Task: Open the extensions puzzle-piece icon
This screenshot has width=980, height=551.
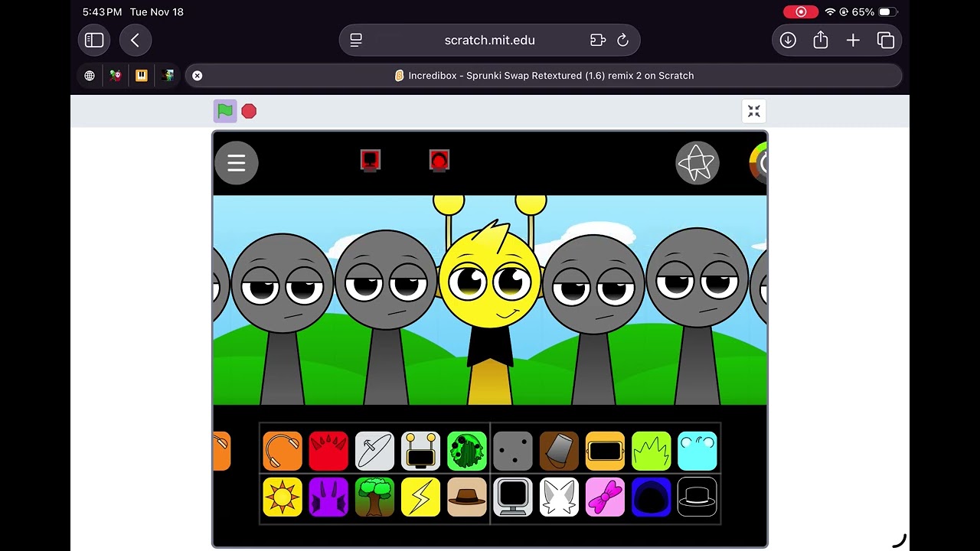Action: [598, 40]
